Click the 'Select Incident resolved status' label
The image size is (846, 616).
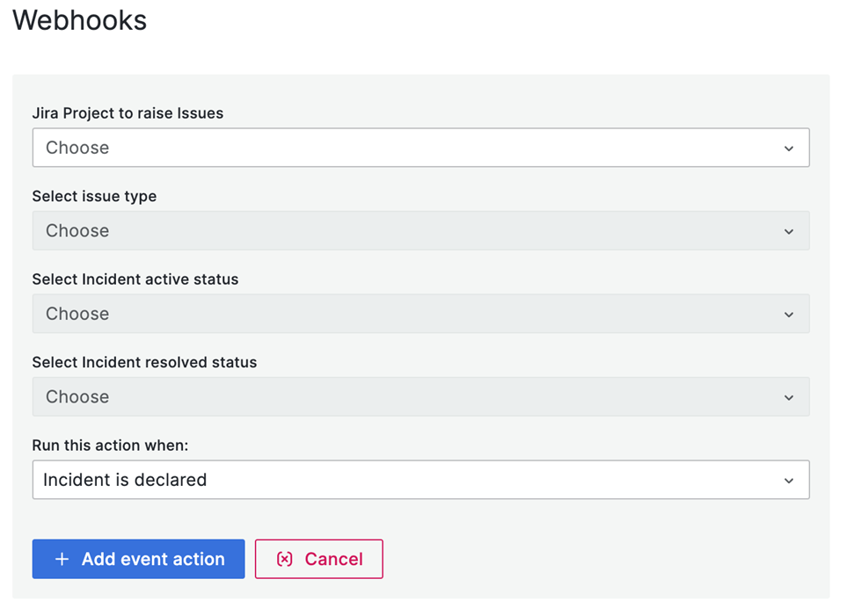[144, 362]
